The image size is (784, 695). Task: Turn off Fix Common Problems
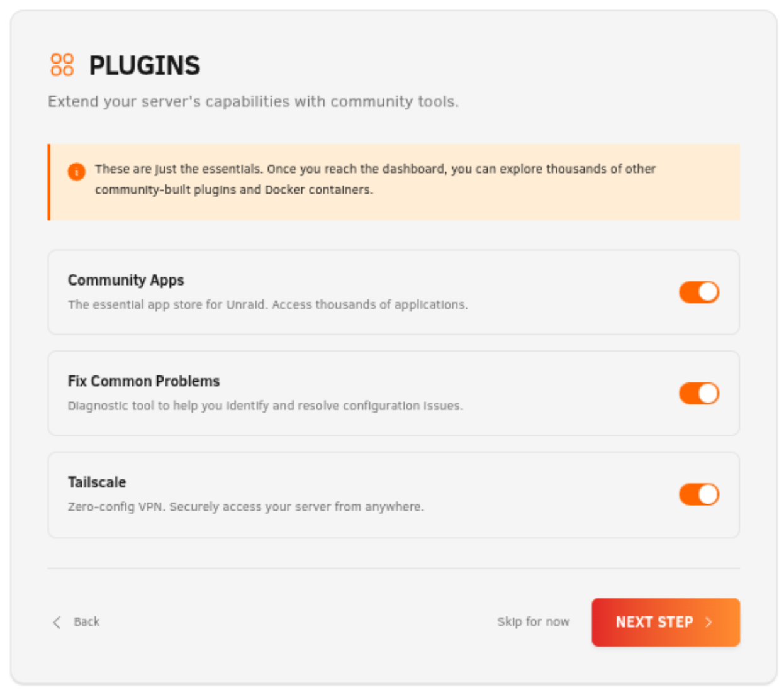point(699,393)
